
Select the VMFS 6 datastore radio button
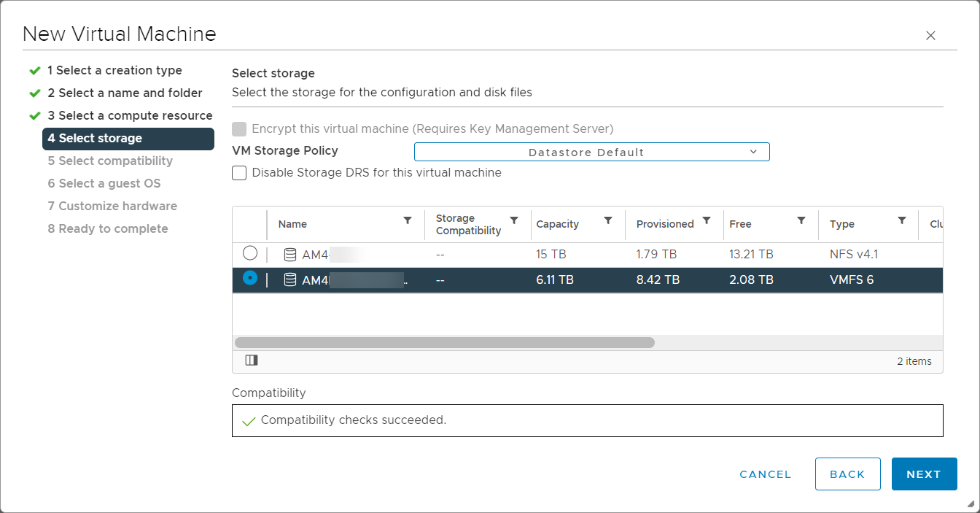250,278
